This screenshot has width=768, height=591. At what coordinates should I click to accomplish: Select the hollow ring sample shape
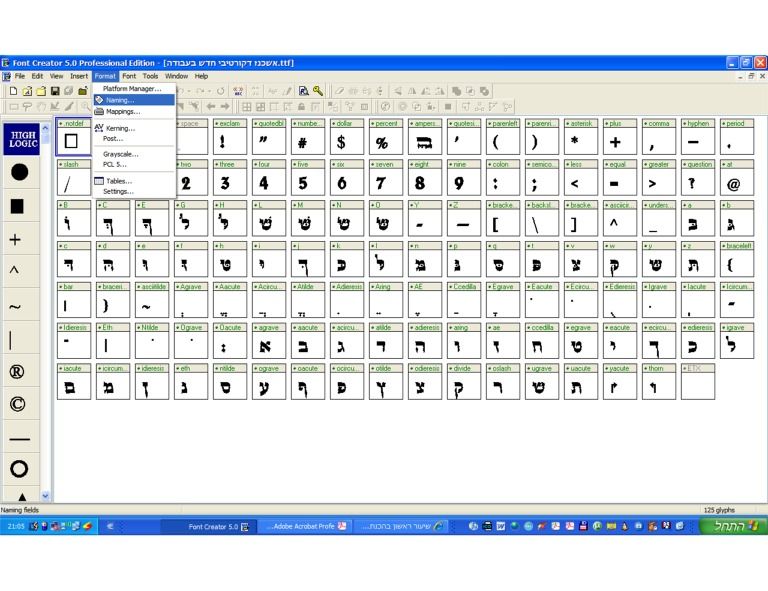pos(19,469)
